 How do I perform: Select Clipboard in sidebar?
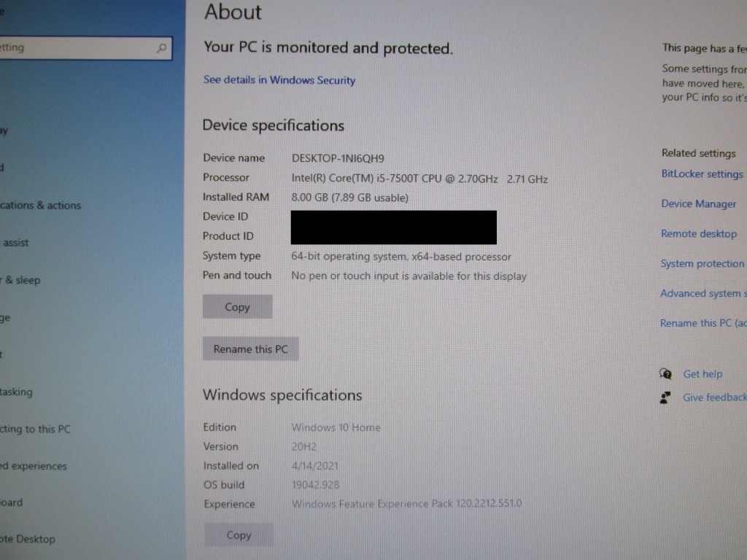coord(12,502)
